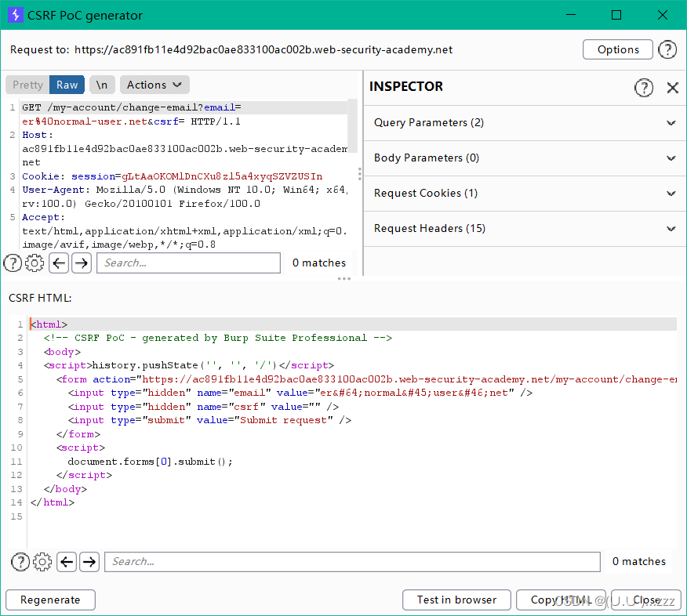Go to previous match in request search
The height and width of the screenshot is (616, 687).
(x=59, y=263)
